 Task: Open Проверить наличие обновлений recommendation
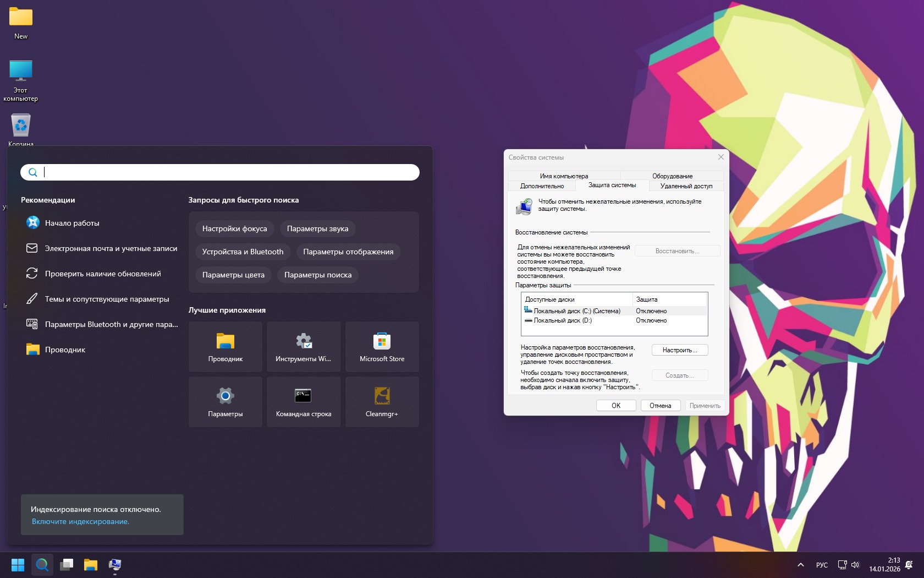coord(102,274)
